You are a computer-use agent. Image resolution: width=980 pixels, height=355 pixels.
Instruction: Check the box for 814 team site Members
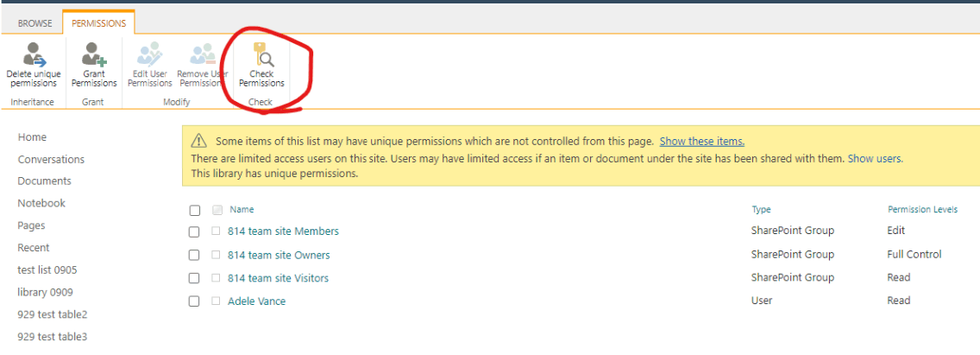point(194,232)
